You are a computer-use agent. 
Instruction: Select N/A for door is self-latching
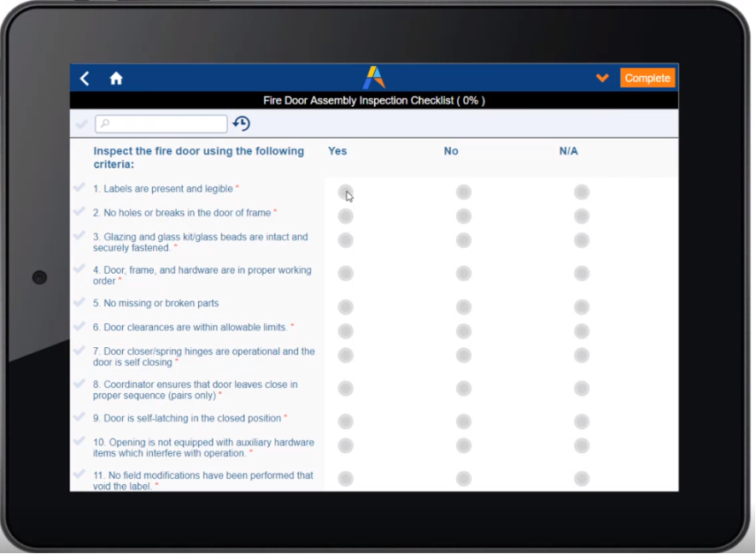tap(582, 421)
